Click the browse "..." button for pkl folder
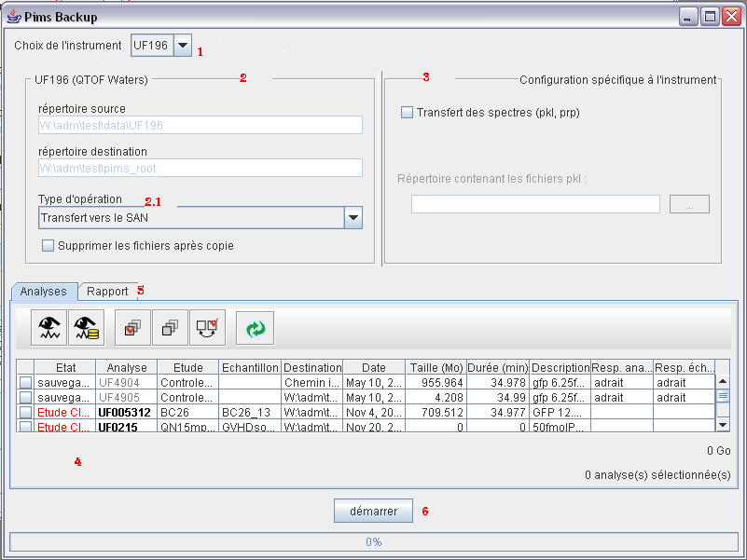Viewport: 747px width, 560px height. pyautogui.click(x=689, y=204)
